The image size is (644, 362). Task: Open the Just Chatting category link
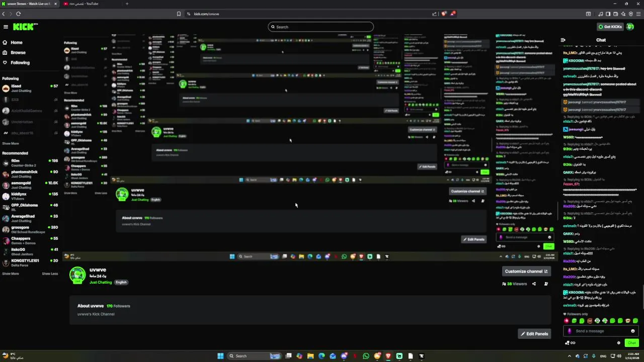[x=101, y=282]
